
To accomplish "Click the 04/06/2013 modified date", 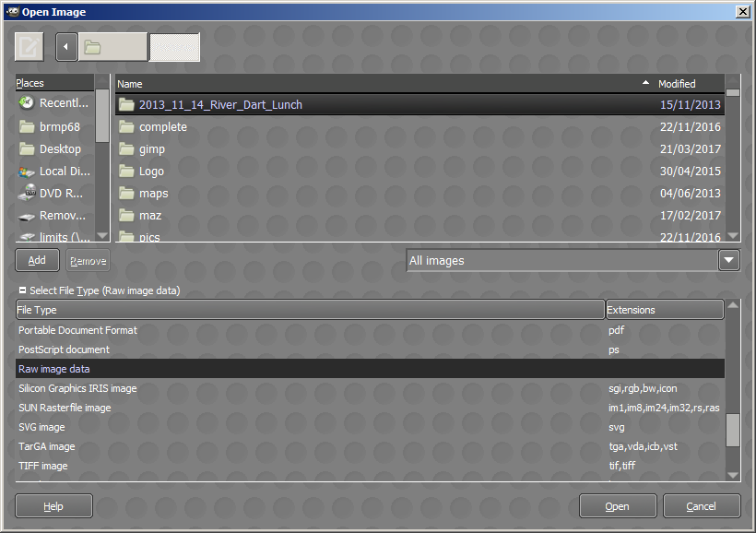I will click(x=690, y=194).
